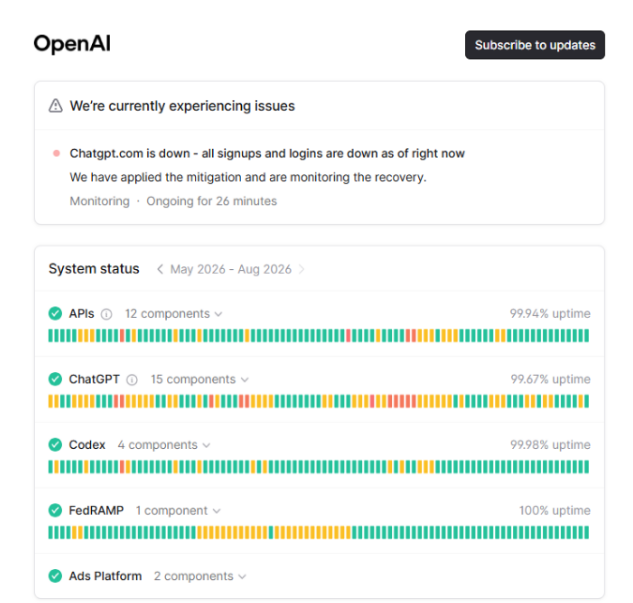Screen dimensions: 633x603
Task: Click the green check beside FedRAMP
Action: (x=55, y=511)
